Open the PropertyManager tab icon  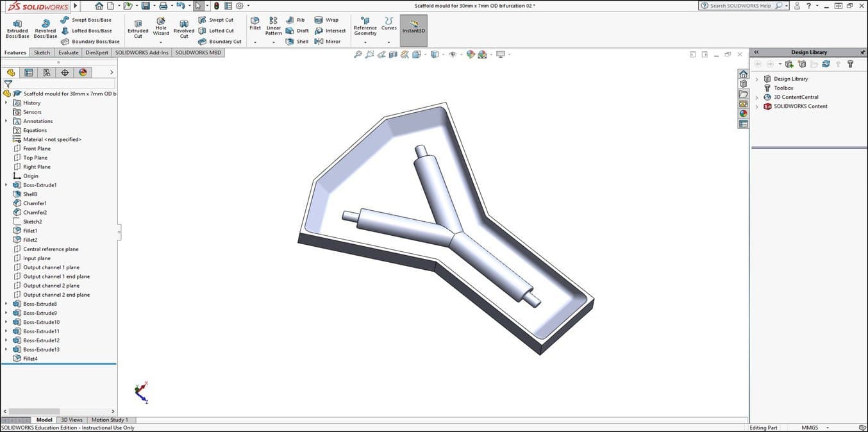pyautogui.click(x=29, y=72)
